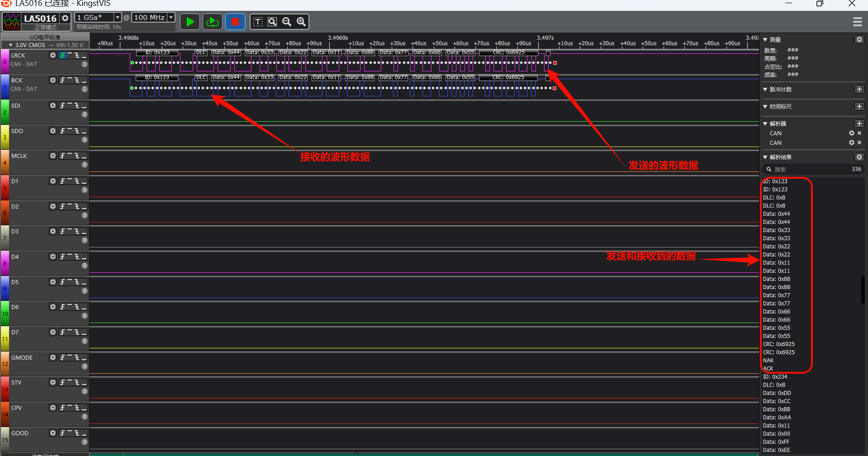This screenshot has height=456, width=868.
Task: Toggle rising edge trigger on STV channel
Action: coord(62,382)
